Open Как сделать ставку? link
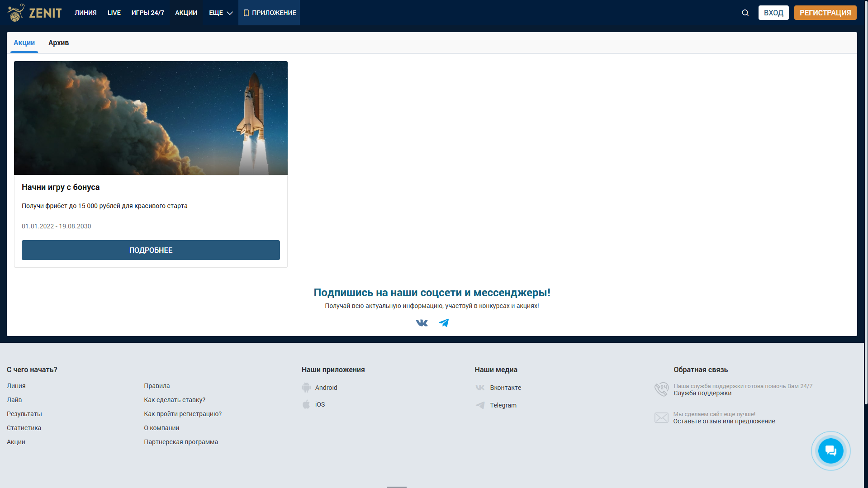The height and width of the screenshot is (488, 868). click(175, 400)
